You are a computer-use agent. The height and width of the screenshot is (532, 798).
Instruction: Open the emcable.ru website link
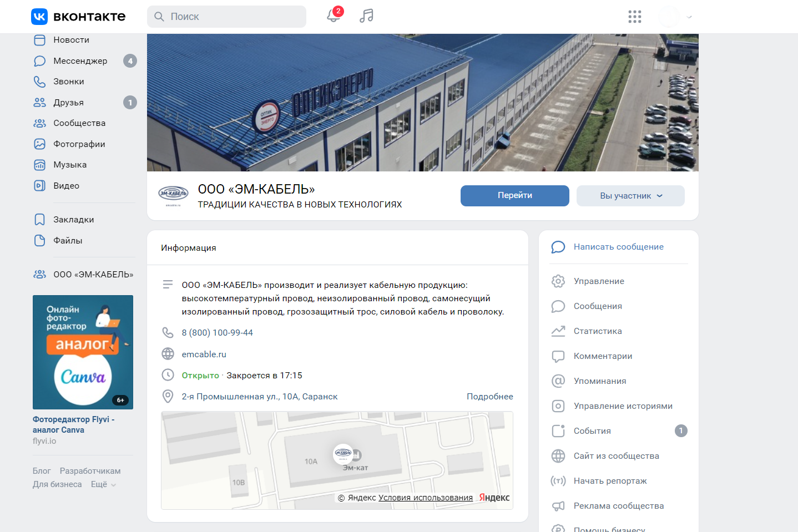pos(204,354)
